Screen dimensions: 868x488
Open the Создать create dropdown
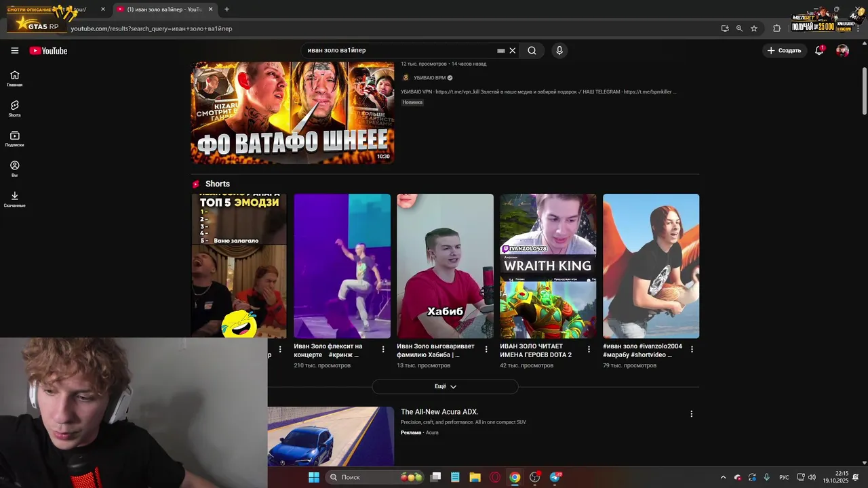coord(784,51)
